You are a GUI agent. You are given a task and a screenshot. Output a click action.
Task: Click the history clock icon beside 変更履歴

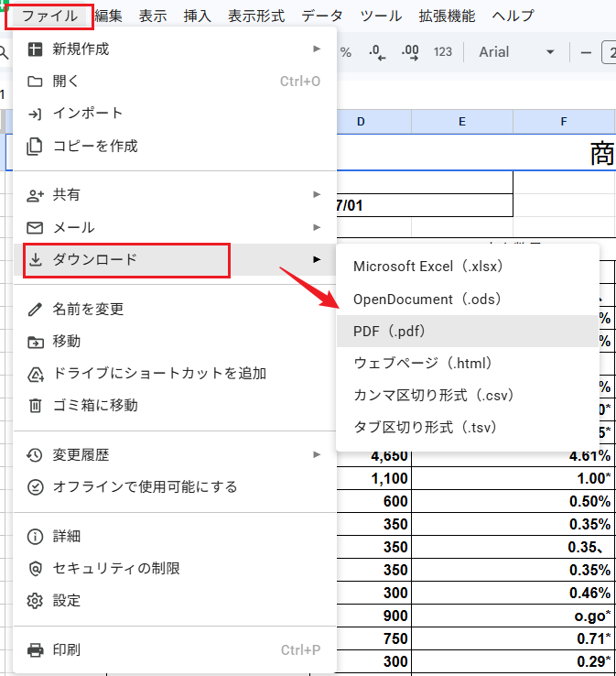(x=35, y=455)
